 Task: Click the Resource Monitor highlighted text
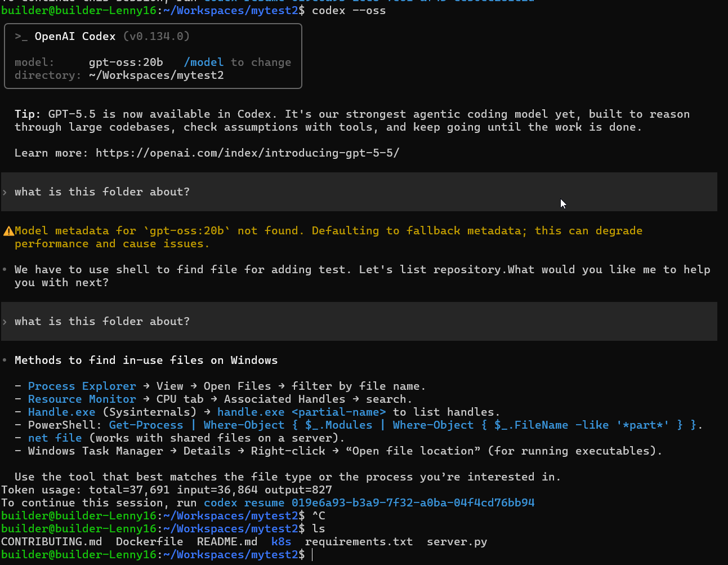82,399
